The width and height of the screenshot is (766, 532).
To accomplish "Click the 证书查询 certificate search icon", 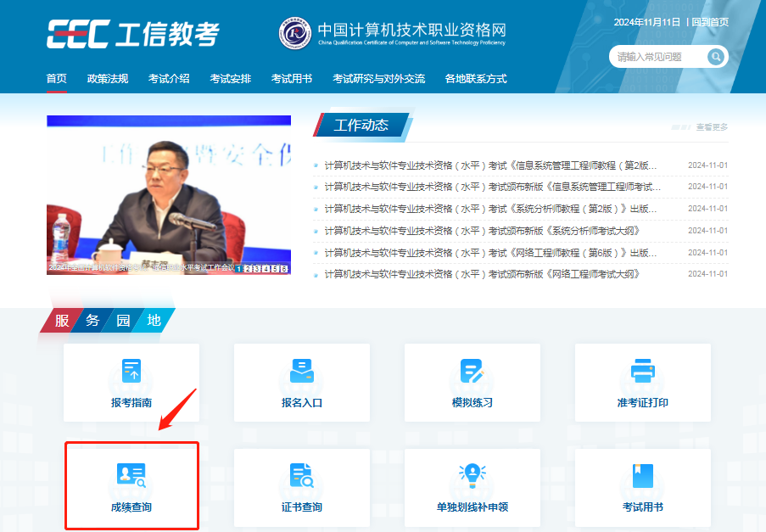I will click(x=302, y=476).
